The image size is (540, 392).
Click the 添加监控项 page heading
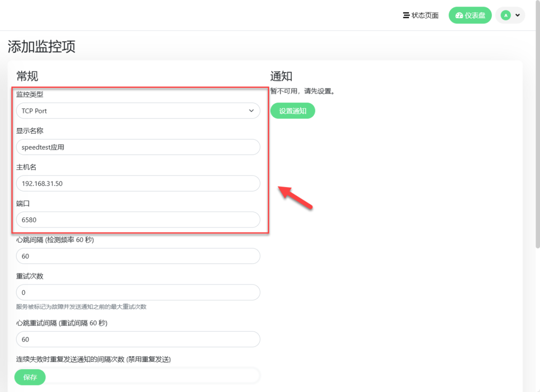coord(41,46)
